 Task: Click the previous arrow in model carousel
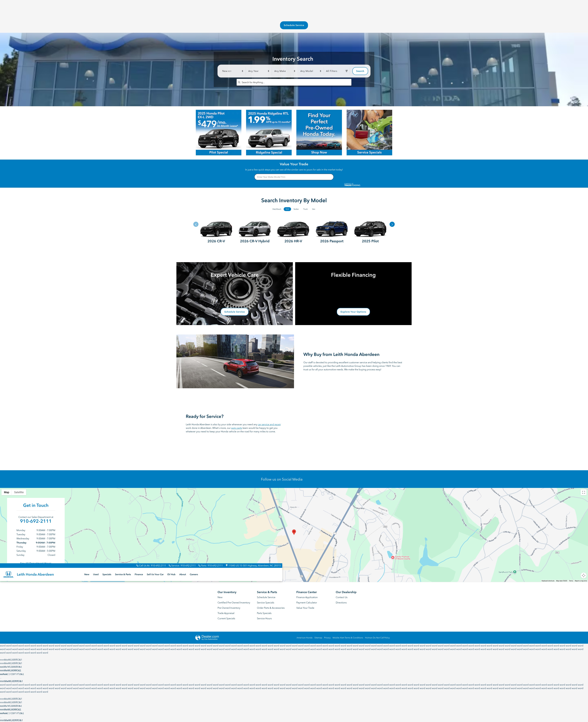click(196, 224)
